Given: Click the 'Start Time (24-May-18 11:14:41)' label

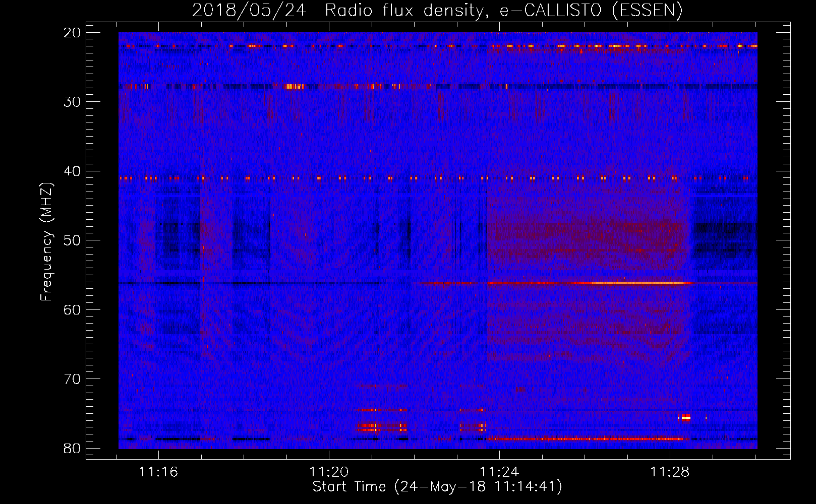Looking at the screenshot, I should [437, 487].
